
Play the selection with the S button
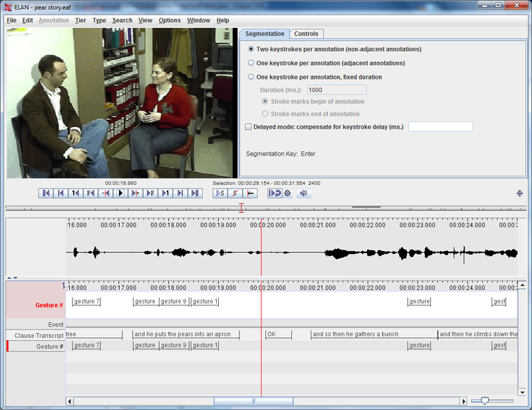point(220,193)
